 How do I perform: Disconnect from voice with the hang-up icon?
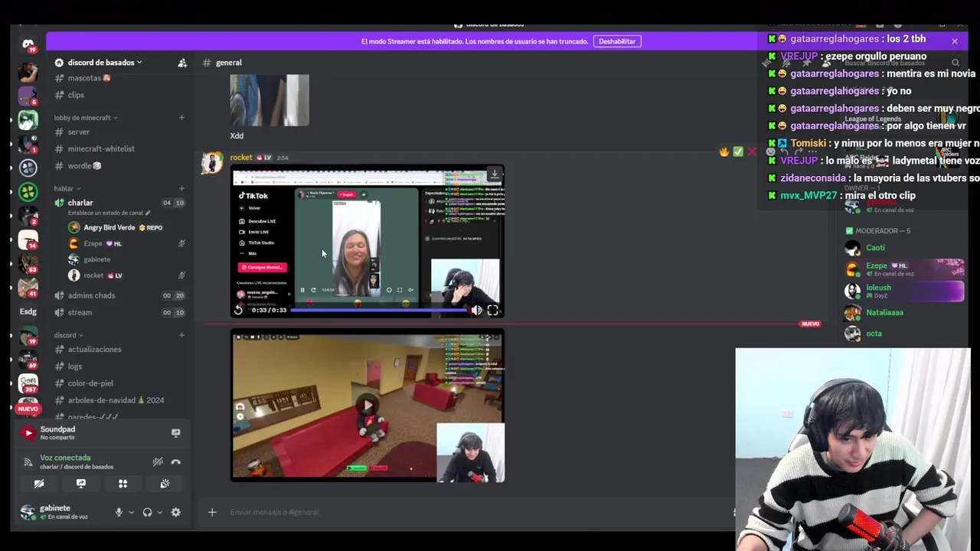point(176,461)
